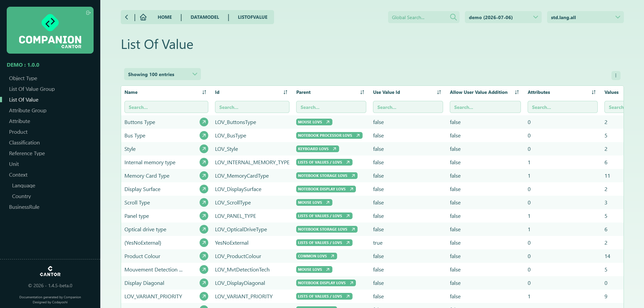Select Attribute Group in sidebar
This screenshot has width=644, height=308.
coord(28,110)
